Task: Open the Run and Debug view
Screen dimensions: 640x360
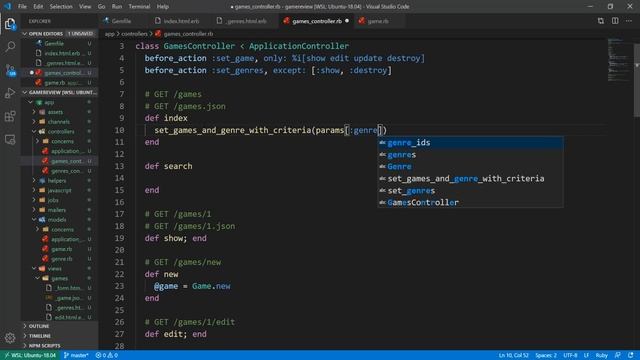Action: click(x=10, y=93)
